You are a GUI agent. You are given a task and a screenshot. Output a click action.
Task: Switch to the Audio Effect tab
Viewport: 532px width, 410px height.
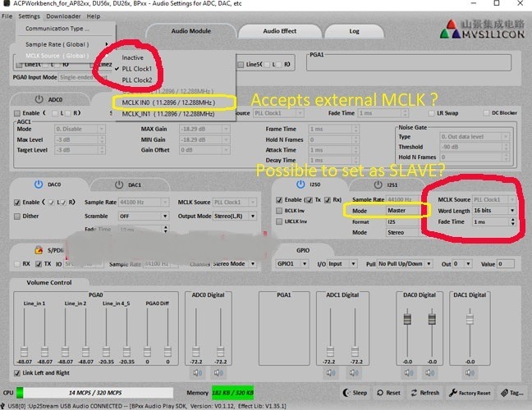[280, 31]
